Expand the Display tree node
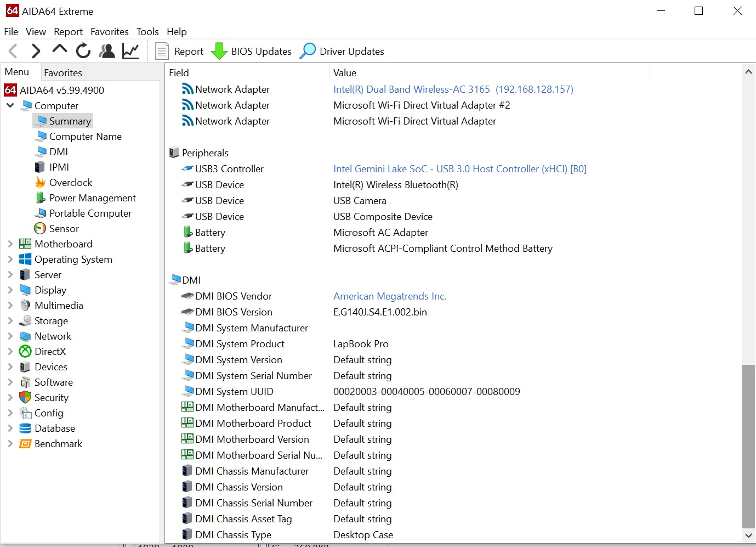 tap(10, 290)
